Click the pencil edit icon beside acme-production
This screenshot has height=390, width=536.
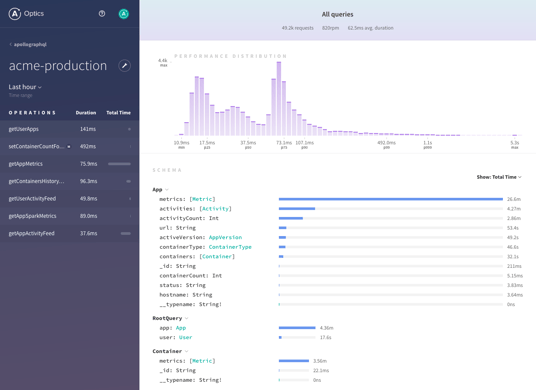(x=124, y=66)
